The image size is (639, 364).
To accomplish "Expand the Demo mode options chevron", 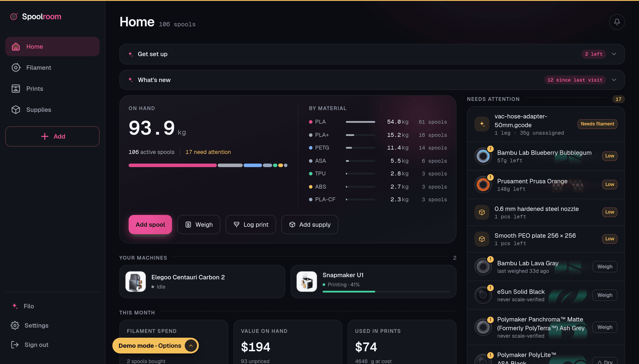I will point(190,346).
